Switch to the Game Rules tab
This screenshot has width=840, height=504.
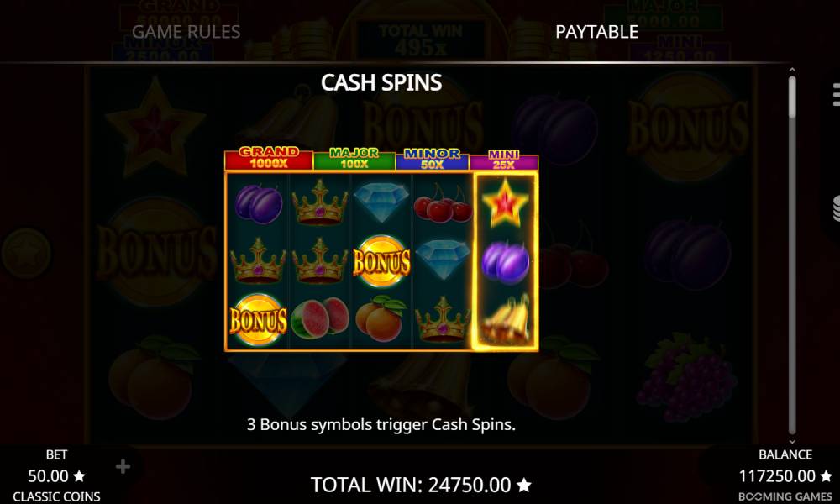(186, 32)
